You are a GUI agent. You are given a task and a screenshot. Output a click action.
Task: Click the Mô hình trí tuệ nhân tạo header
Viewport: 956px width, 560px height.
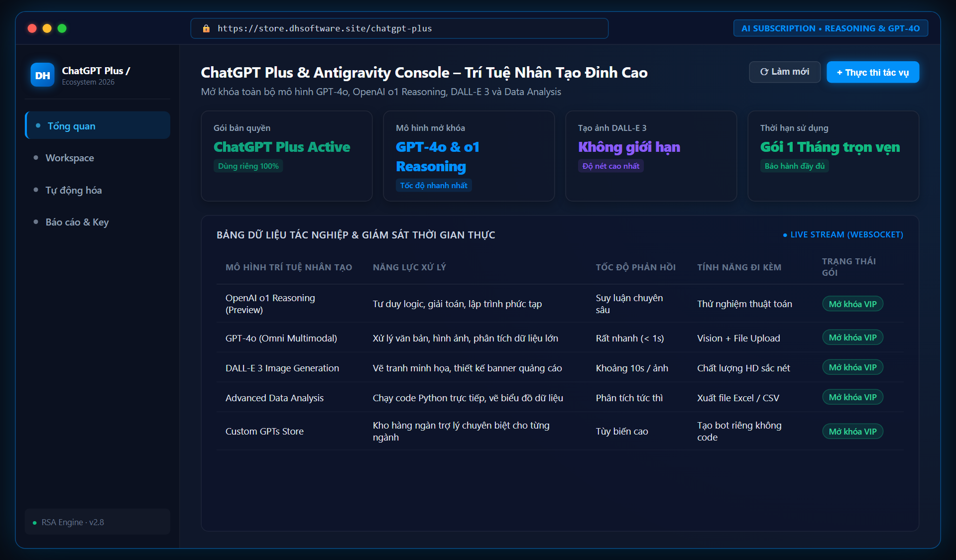(x=289, y=267)
